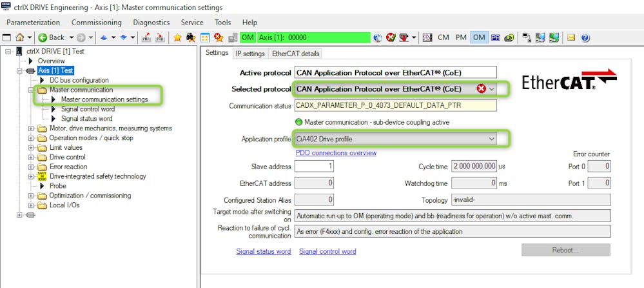644x288 pixels.
Task: Click the Slave address input field
Action: point(314,167)
